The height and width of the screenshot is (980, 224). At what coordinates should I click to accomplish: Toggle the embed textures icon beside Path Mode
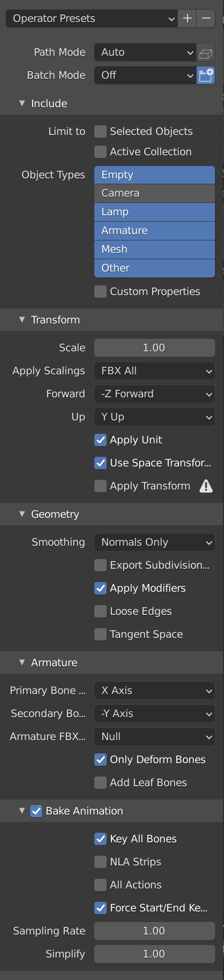[x=206, y=52]
